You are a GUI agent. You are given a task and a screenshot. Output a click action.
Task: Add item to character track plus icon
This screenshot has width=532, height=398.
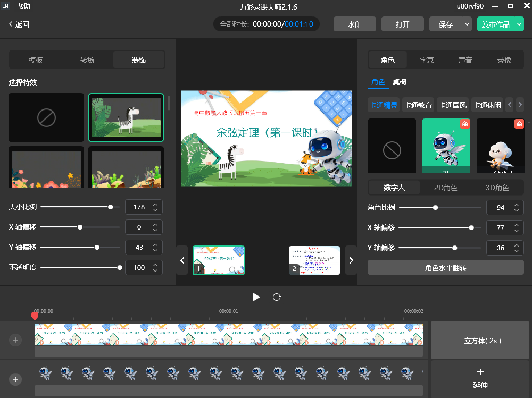click(x=15, y=379)
